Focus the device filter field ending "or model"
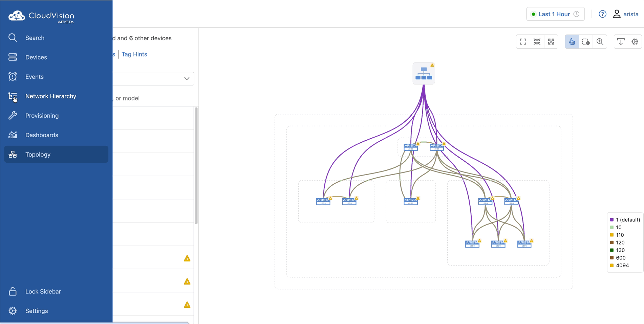This screenshot has height=324, width=644. (x=153, y=98)
